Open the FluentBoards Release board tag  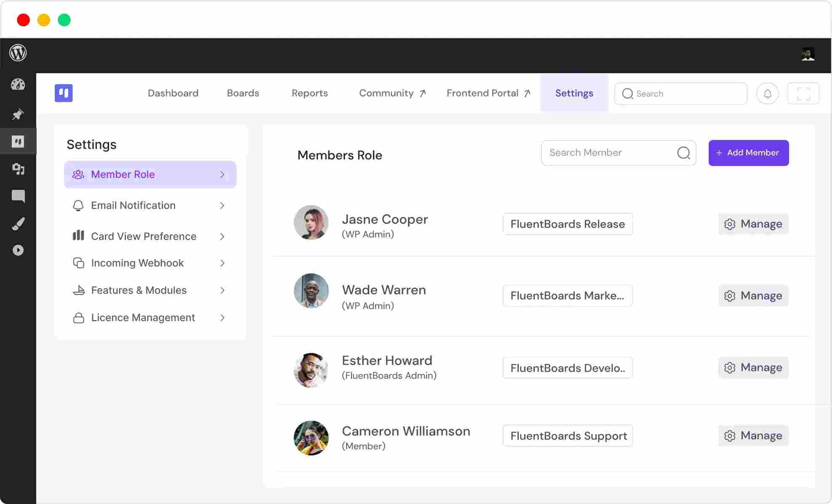click(x=568, y=224)
